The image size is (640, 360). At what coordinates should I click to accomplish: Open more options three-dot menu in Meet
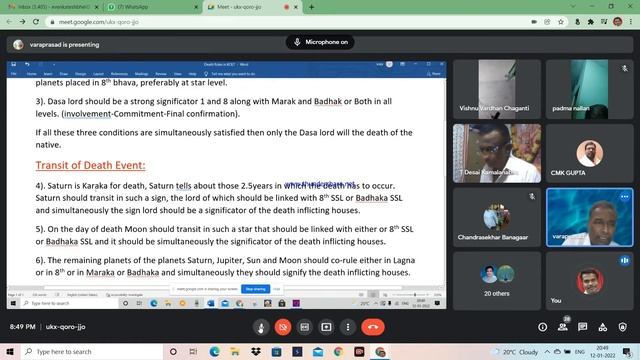point(348,327)
